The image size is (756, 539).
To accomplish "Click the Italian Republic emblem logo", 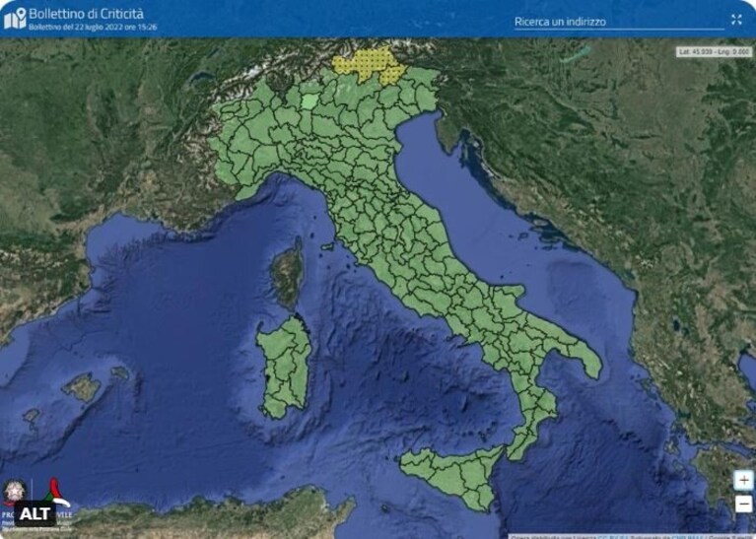I will pyautogui.click(x=15, y=493).
